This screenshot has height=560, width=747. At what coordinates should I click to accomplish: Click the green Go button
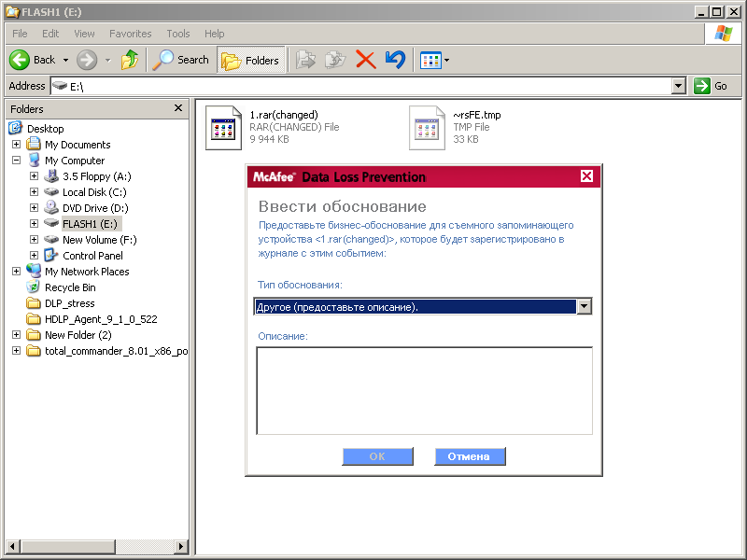[711, 86]
